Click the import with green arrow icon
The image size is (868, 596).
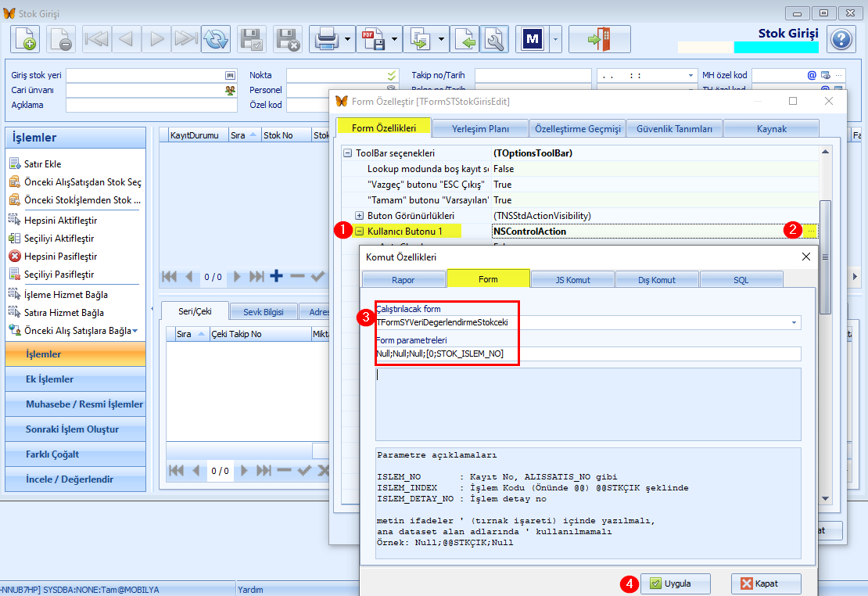(465, 39)
